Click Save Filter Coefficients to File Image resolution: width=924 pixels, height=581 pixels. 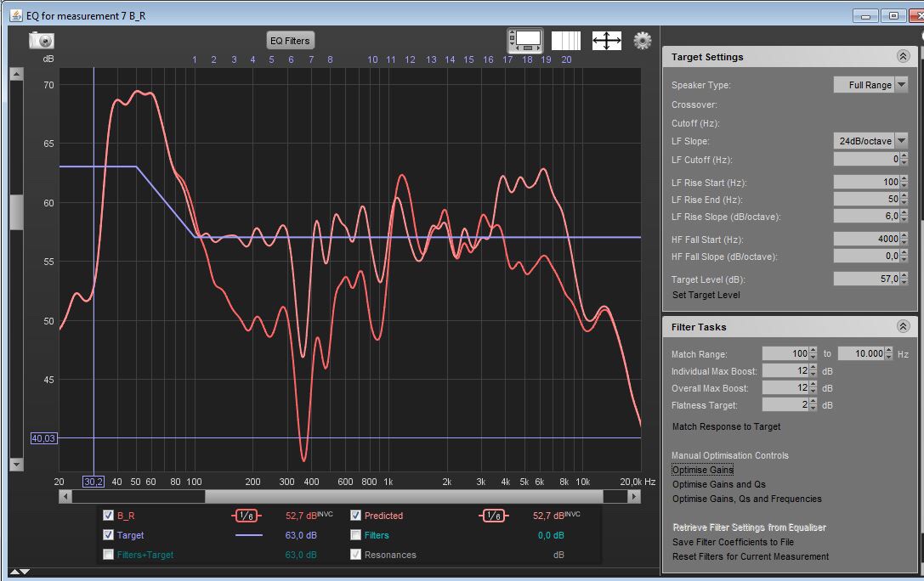(733, 542)
